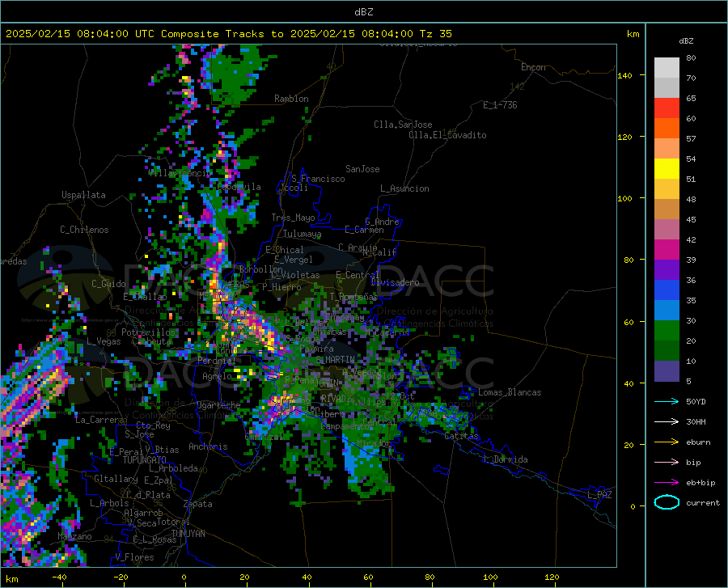
Task: Click the 'Tulumaya' map label
Action: (302, 234)
